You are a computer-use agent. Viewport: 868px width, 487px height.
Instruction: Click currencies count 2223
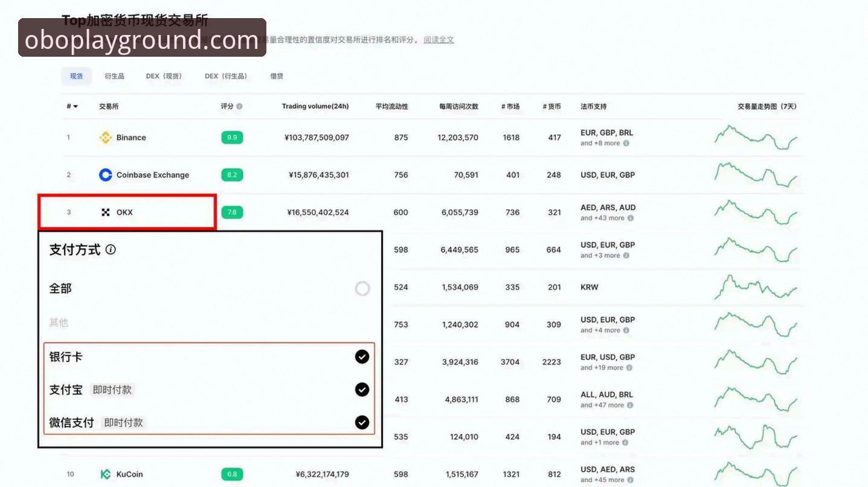(x=551, y=362)
